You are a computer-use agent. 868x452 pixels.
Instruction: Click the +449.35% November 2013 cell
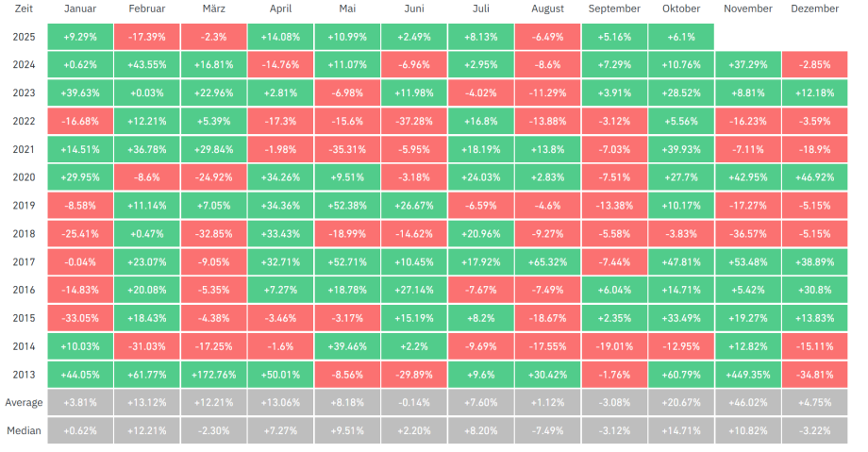tap(748, 373)
